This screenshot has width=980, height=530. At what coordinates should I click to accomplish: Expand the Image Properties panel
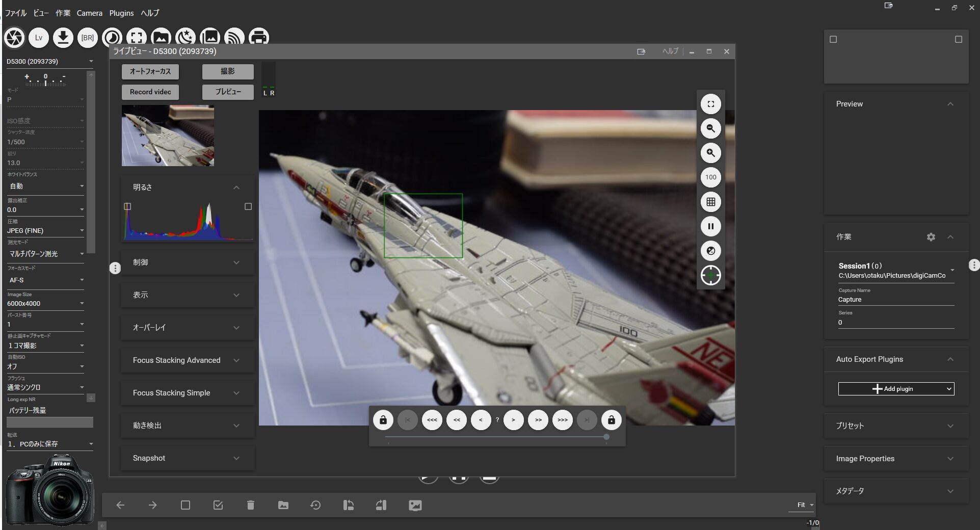pyautogui.click(x=896, y=459)
